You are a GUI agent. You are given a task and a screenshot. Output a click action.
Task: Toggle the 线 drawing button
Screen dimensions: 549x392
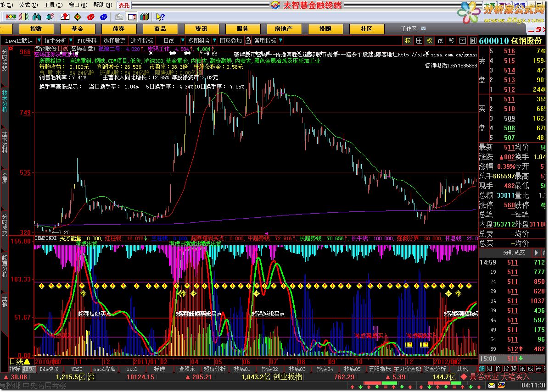click(441, 40)
